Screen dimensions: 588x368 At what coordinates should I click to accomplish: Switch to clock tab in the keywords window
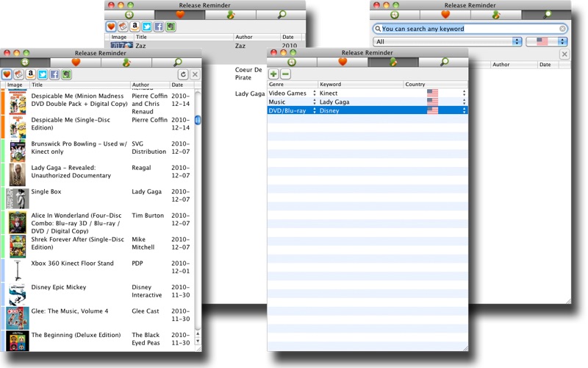click(292, 62)
